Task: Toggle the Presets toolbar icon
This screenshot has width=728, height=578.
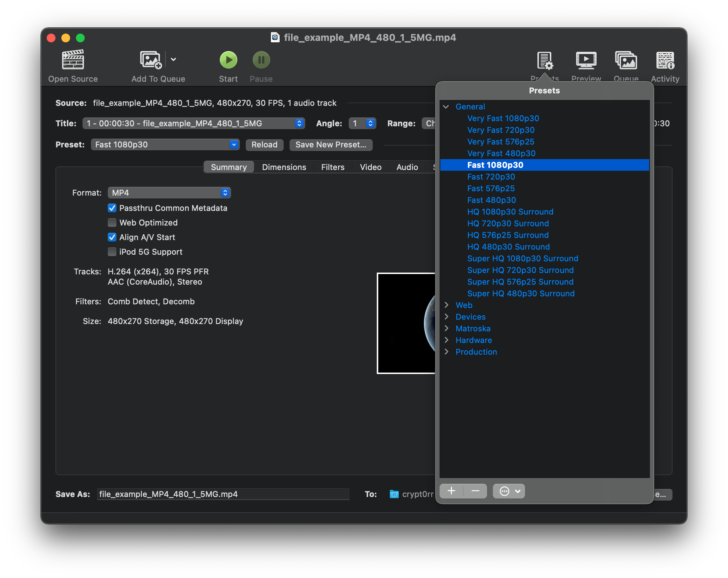Action: 545,61
